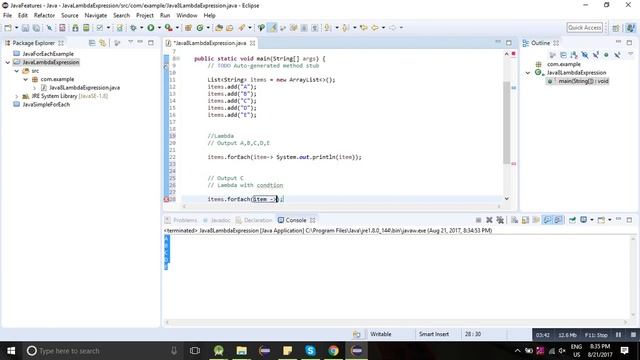The width and height of the screenshot is (640, 360).
Task: Toggle Hide Static members in Outline
Action: point(596,55)
